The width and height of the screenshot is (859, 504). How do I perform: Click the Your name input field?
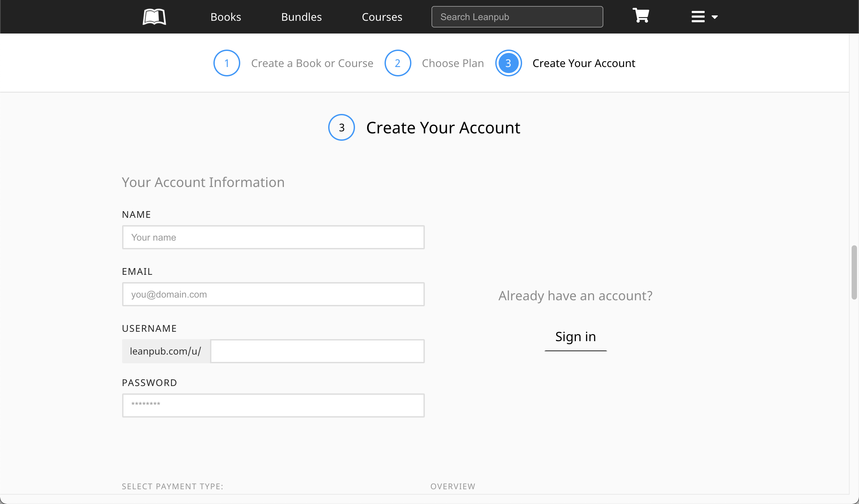coord(273,237)
